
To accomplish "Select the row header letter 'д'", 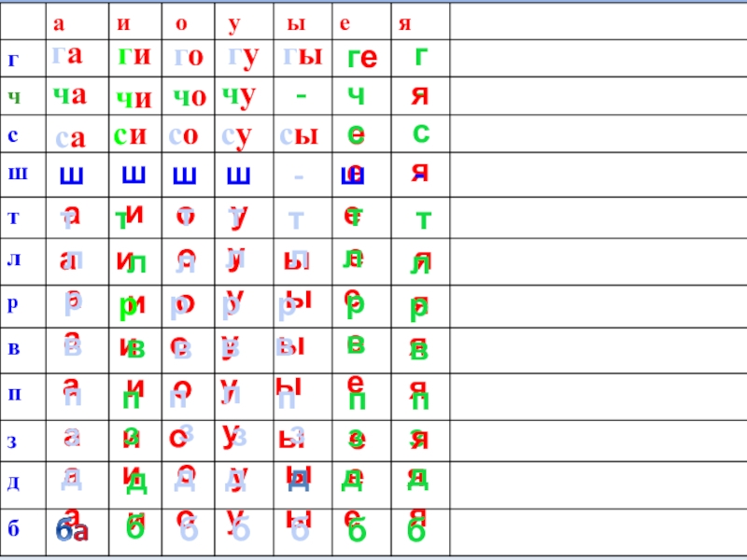I will coord(13,483).
